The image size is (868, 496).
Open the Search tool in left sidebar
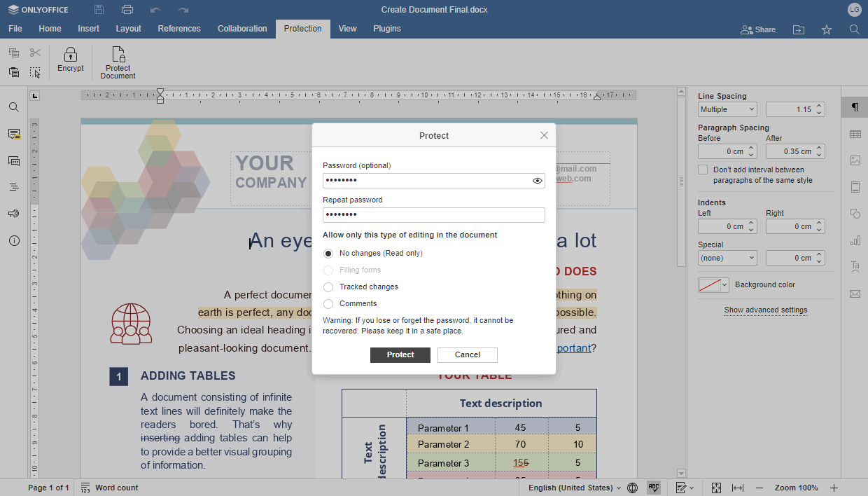13,107
